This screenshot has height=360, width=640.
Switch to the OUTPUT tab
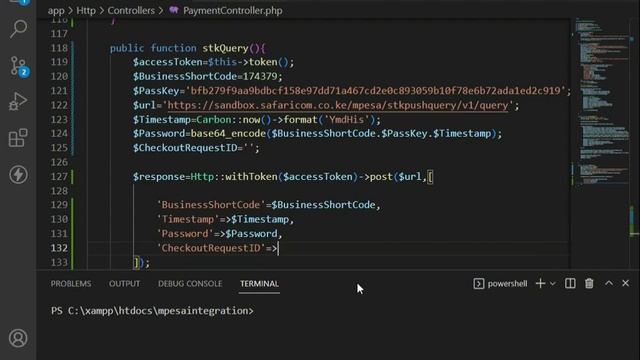point(124,284)
